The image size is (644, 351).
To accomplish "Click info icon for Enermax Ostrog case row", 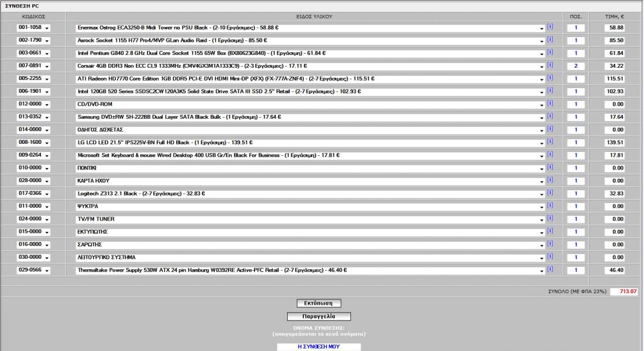I will click(550, 27).
